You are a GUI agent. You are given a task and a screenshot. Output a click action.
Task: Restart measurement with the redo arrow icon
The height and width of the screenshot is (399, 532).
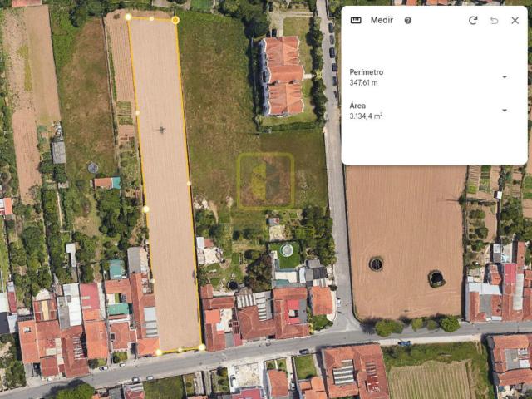point(473,20)
